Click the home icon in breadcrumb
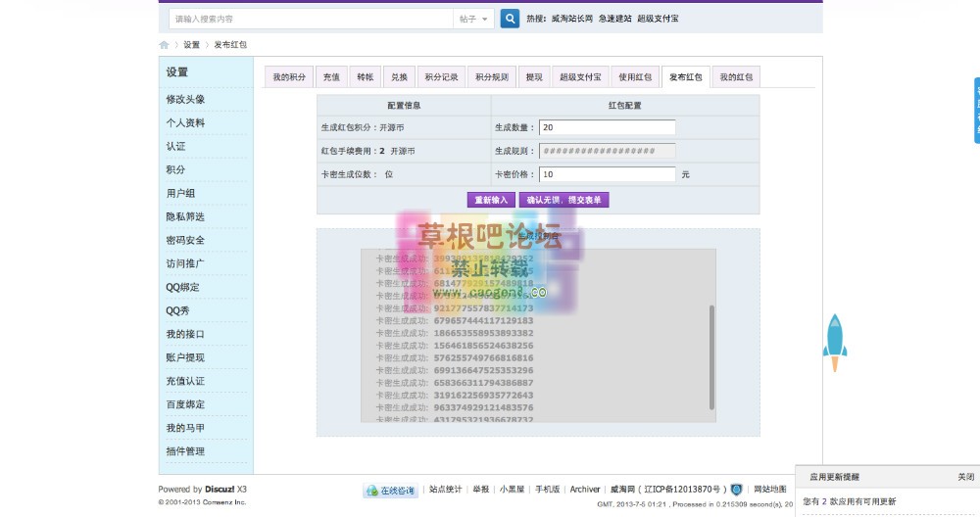Viewport: 980px width, 517px height. click(164, 45)
